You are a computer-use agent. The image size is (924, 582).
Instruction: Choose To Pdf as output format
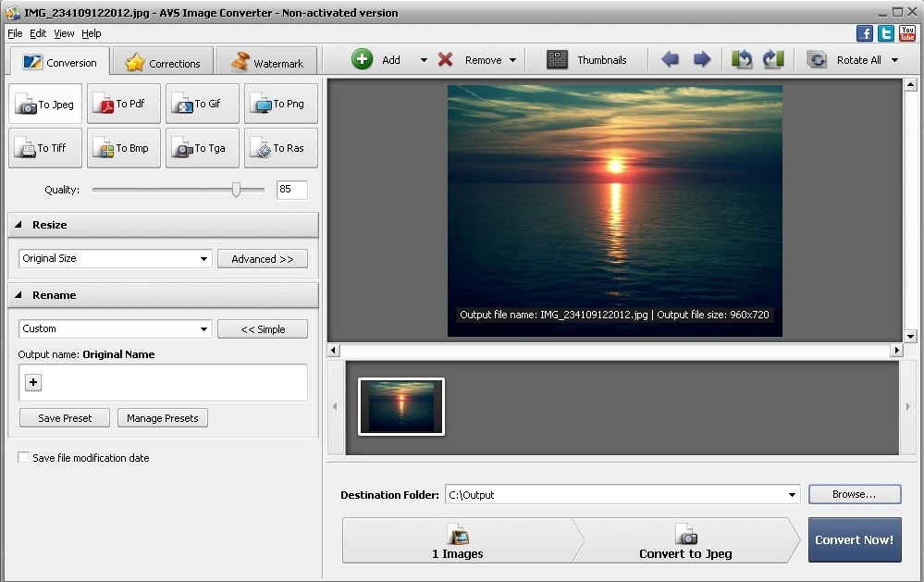point(123,103)
